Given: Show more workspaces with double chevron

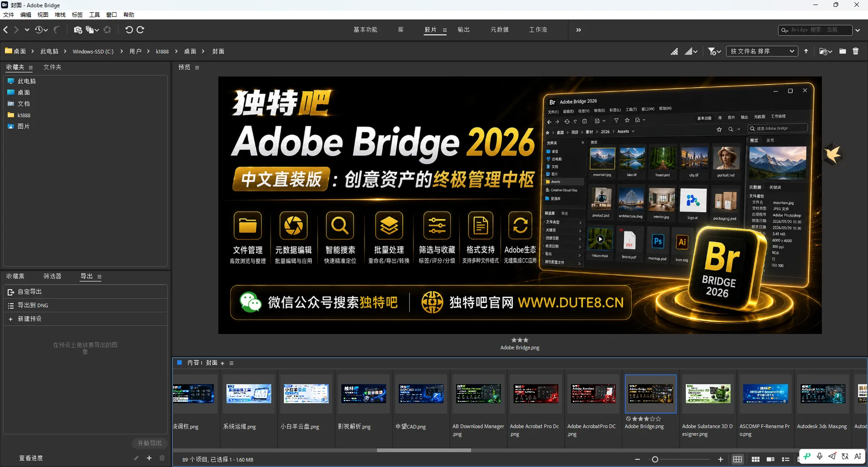Looking at the screenshot, I should click(x=579, y=30).
